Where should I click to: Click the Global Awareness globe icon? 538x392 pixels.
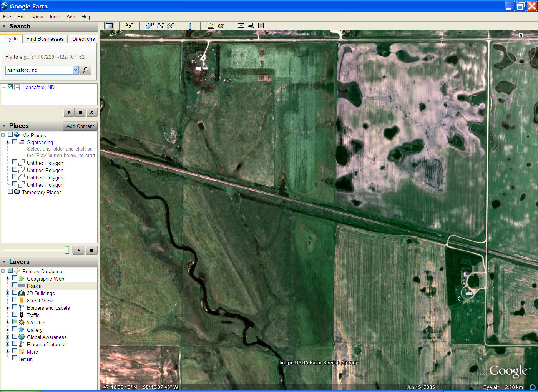coord(22,337)
